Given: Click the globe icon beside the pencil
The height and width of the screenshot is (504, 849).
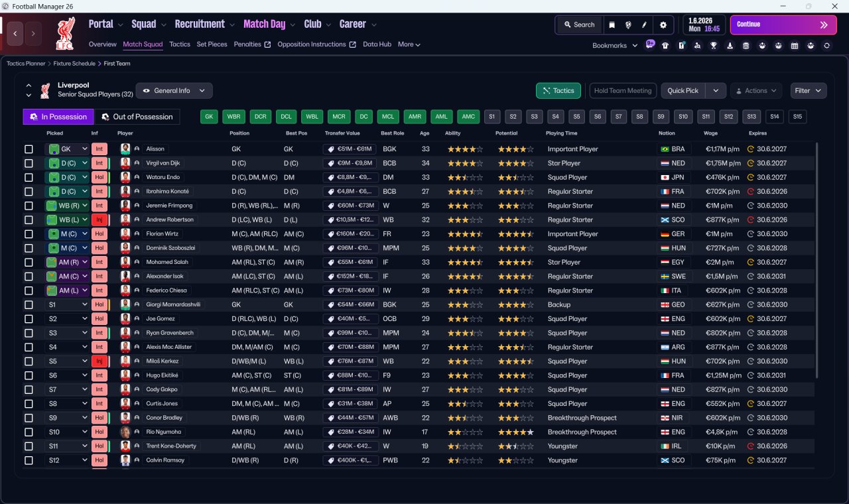Looking at the screenshot, I should point(628,25).
